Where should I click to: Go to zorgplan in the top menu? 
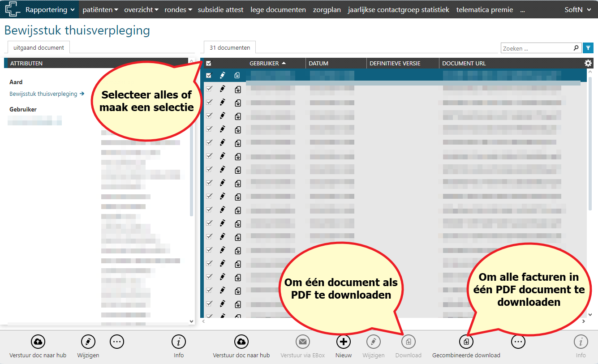pyautogui.click(x=327, y=9)
